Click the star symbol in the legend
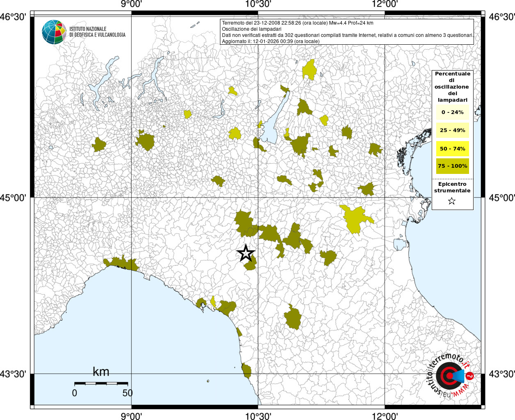515x420 pixels. [x=452, y=201]
